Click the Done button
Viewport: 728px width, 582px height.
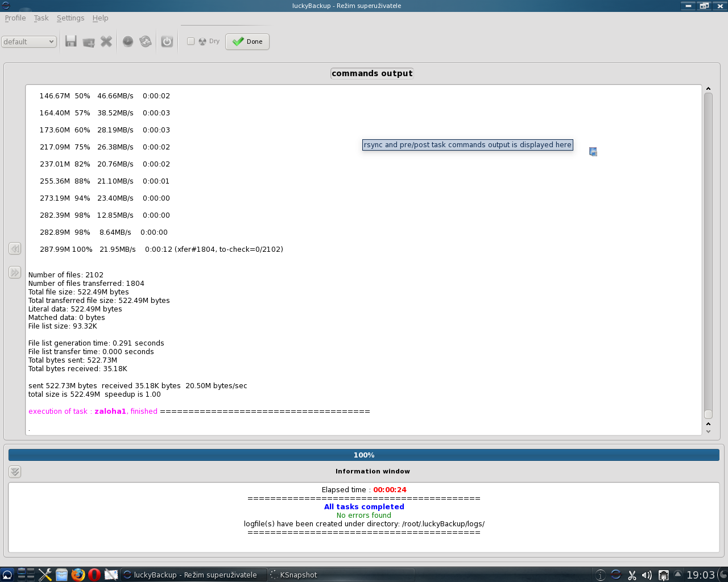[x=247, y=41]
